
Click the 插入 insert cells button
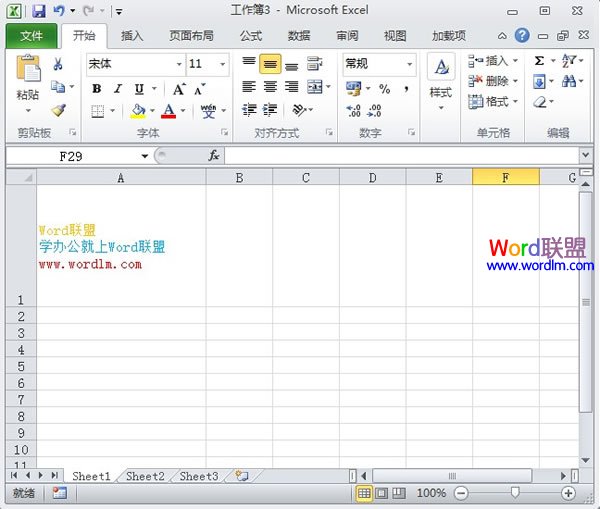(493, 60)
